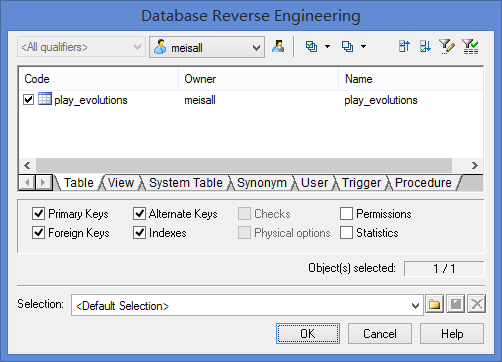Click the user filter icon beside meisall dropdown
The height and width of the screenshot is (362, 502).
pos(278,47)
